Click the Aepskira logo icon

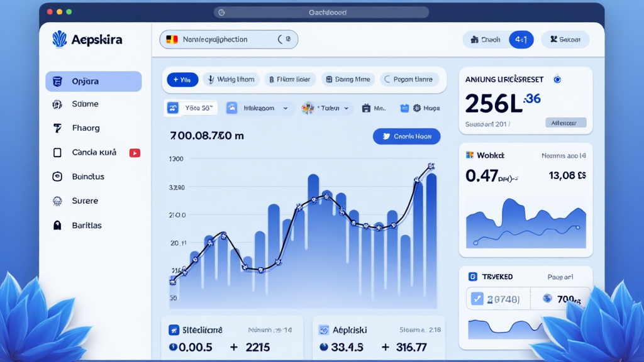[60, 40]
